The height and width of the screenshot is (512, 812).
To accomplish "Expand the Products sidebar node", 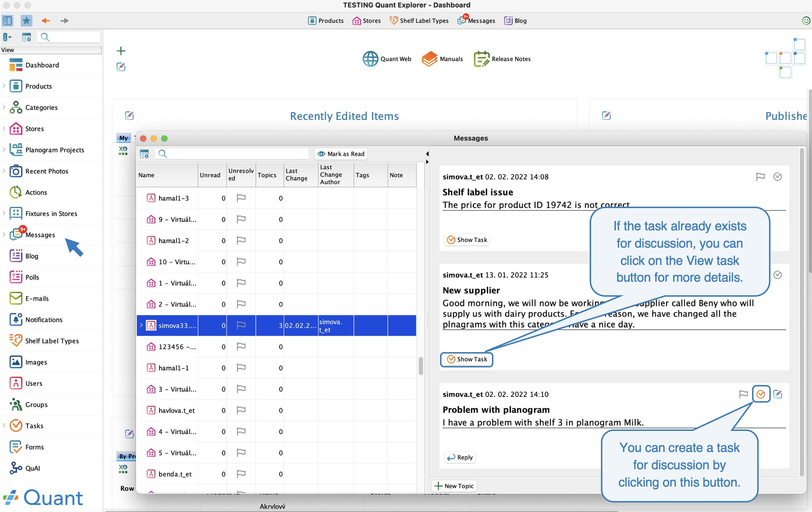I will click(4, 86).
